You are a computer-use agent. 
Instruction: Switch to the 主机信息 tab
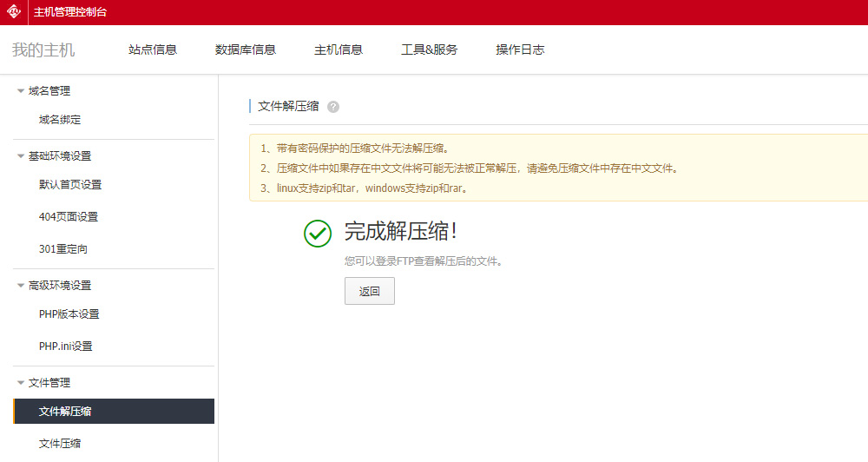pos(339,50)
